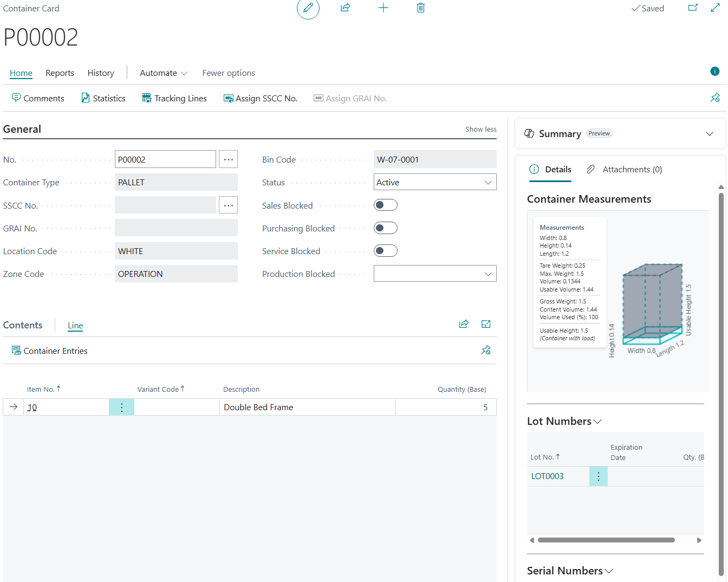Toggle Service Blocked switch
Screen dimensions: 728x582
[386, 251]
